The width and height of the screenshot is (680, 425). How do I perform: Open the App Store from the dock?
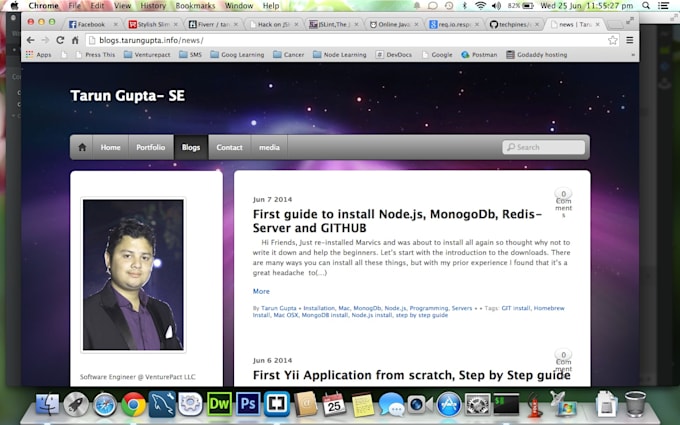point(449,404)
